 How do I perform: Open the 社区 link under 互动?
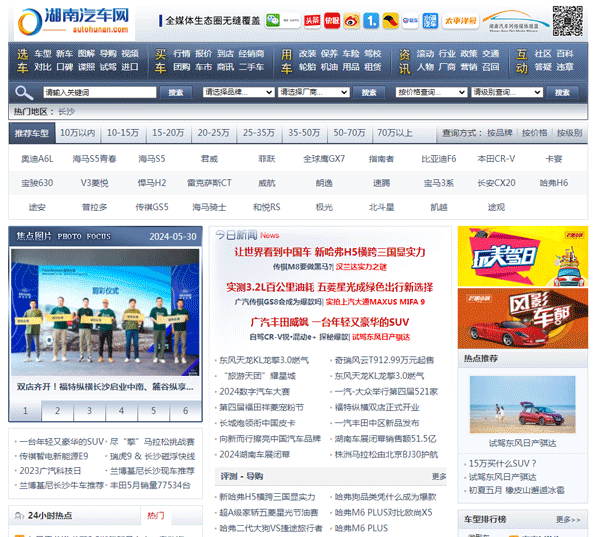click(543, 54)
